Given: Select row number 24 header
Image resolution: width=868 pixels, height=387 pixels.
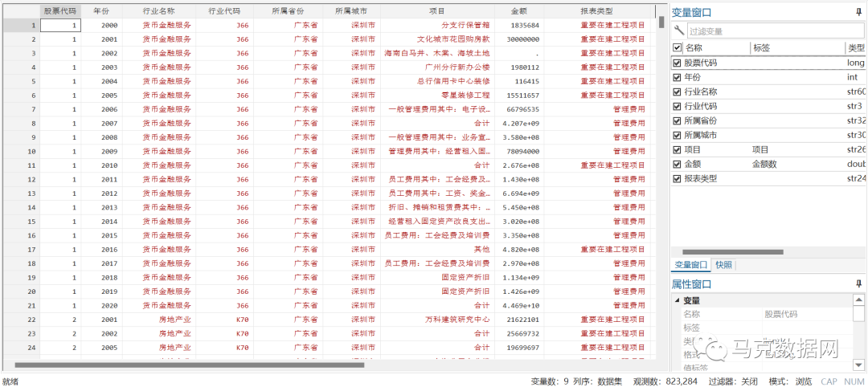Looking at the screenshot, I should coord(20,348).
